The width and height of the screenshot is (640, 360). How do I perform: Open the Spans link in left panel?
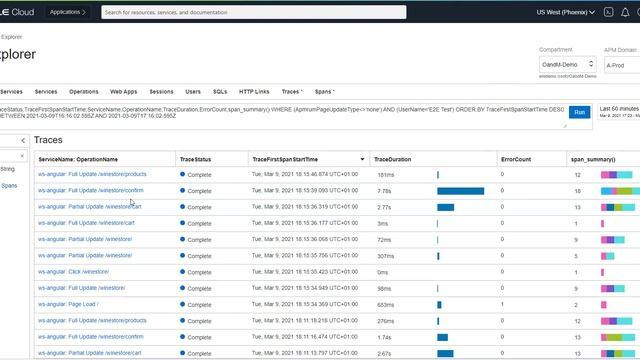[9, 186]
